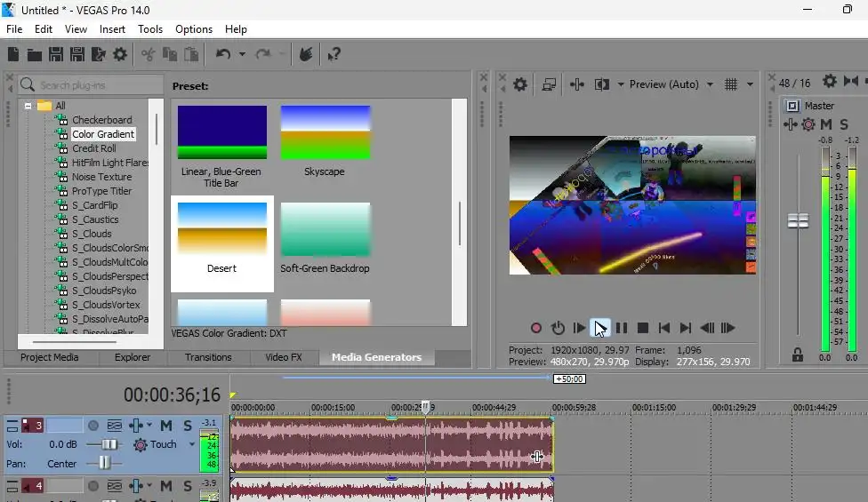Save the project using the floppy icon
The image size is (868, 502).
pyautogui.click(x=56, y=54)
